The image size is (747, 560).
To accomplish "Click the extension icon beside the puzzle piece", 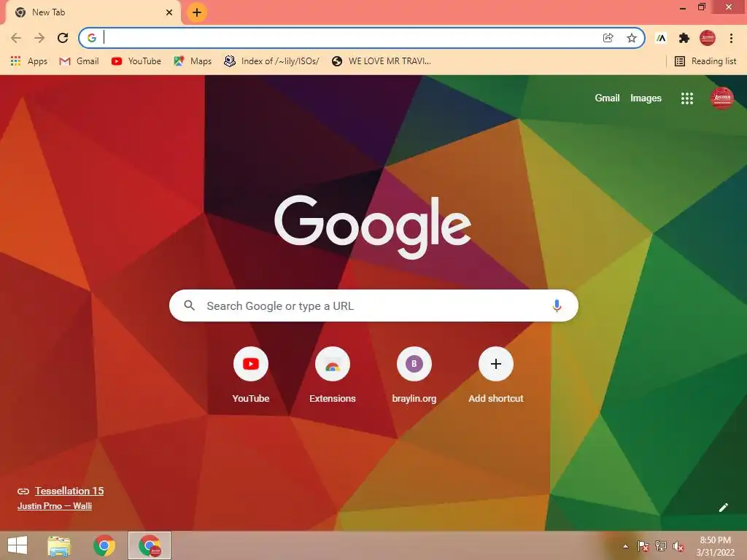I will 661,38.
